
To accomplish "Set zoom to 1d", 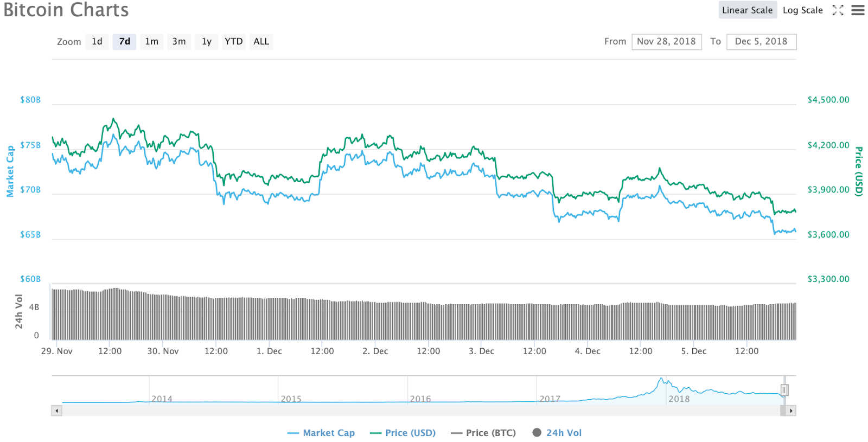I will (x=97, y=42).
